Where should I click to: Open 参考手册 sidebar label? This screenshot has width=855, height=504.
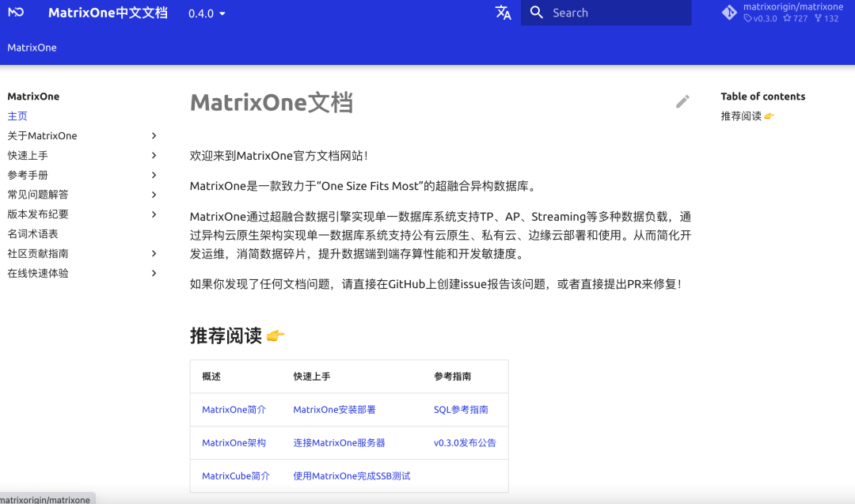click(28, 175)
